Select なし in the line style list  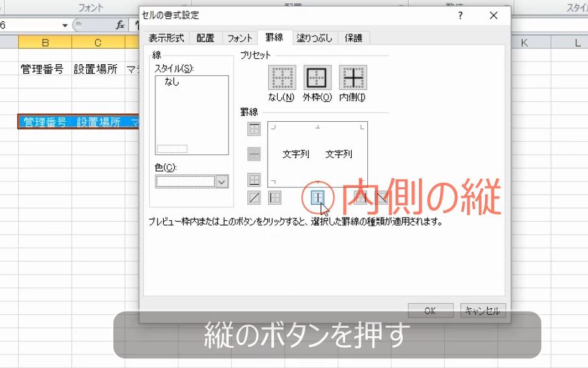tap(172, 82)
